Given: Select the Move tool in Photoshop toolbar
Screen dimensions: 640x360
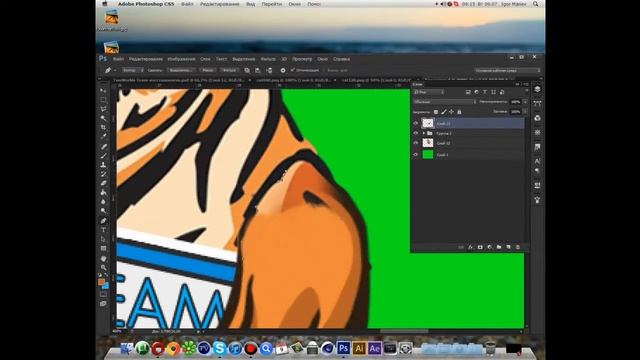Looking at the screenshot, I should tap(103, 90).
